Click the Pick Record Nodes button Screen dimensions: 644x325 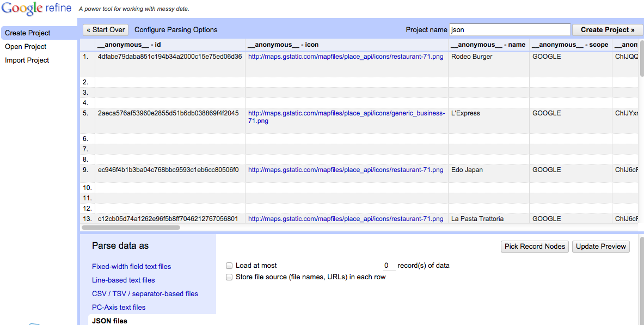coord(535,247)
